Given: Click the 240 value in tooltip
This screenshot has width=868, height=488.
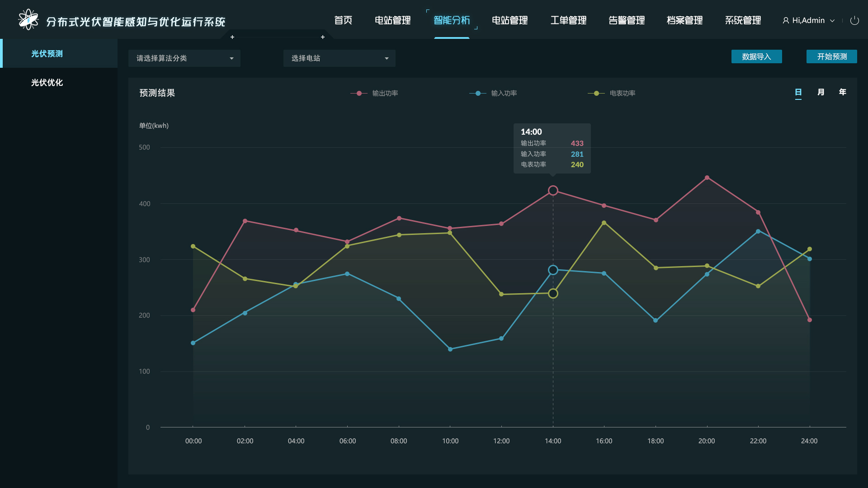Looking at the screenshot, I should [x=577, y=164].
